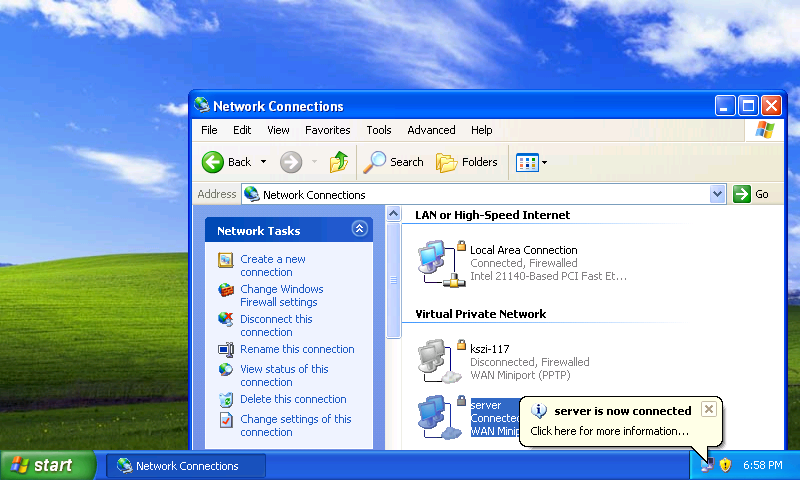Select the Local Area Connection icon
Screen dimensions: 800x480
tap(442, 263)
